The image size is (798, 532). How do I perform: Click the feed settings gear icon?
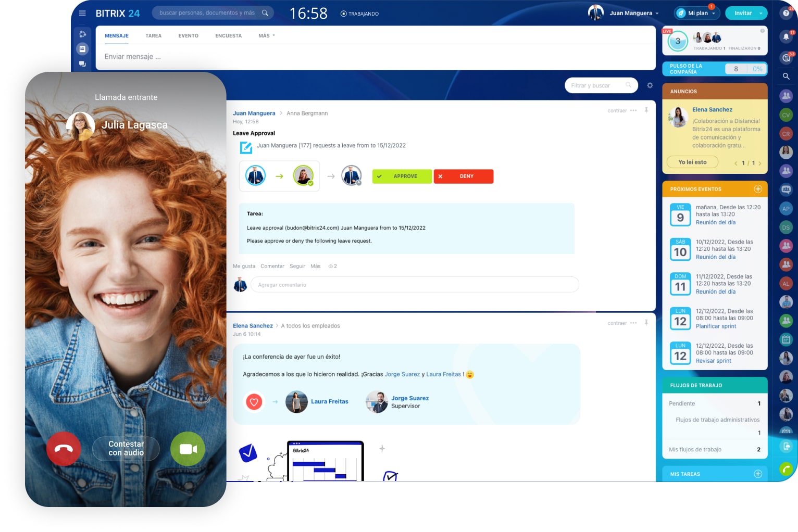coord(650,85)
